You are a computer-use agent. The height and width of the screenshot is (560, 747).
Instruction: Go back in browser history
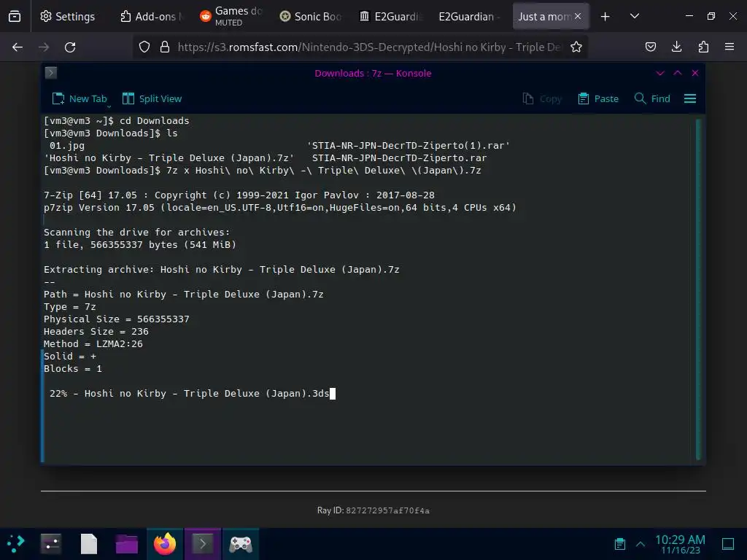pyautogui.click(x=18, y=47)
